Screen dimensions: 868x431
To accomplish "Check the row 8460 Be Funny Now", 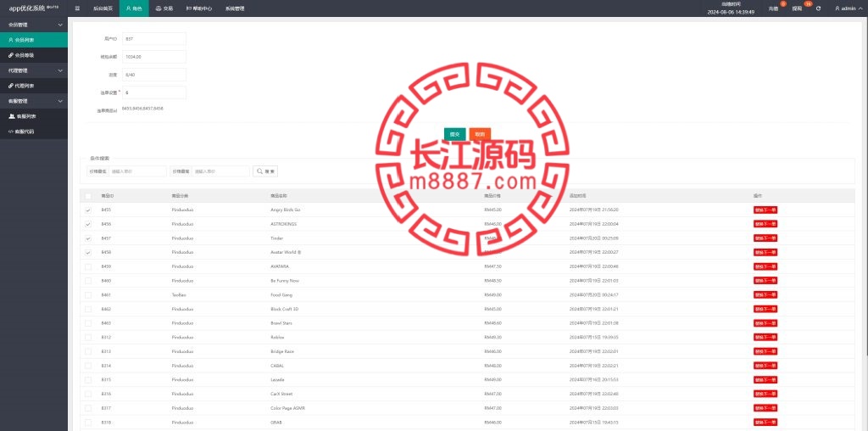I will [x=88, y=281].
